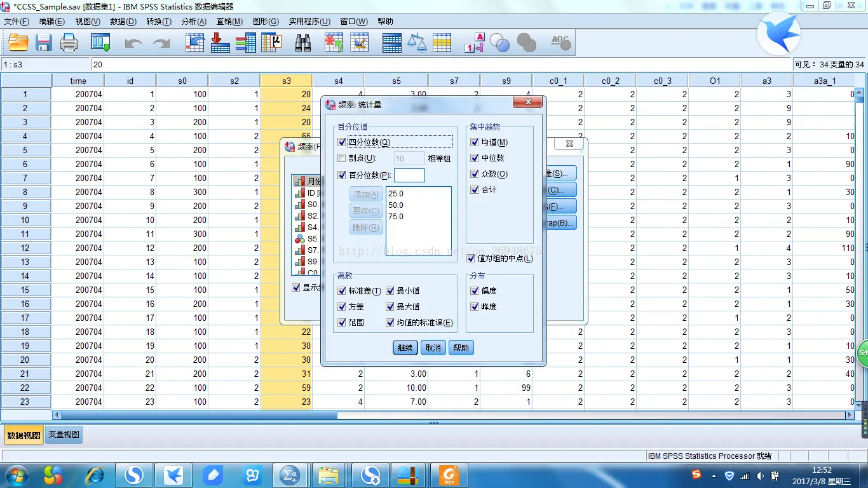Undo the last action with the left arrow icon
The height and width of the screenshot is (488, 868).
pos(133,43)
